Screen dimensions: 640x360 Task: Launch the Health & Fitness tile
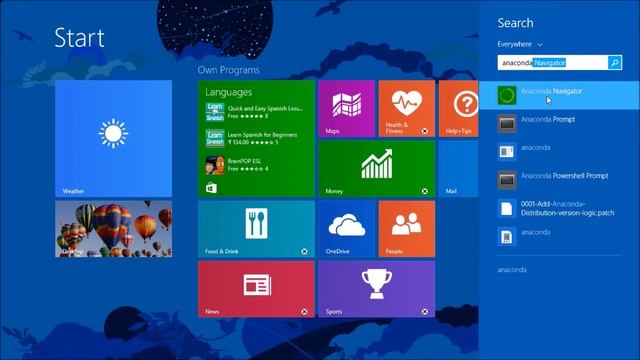coord(407,108)
